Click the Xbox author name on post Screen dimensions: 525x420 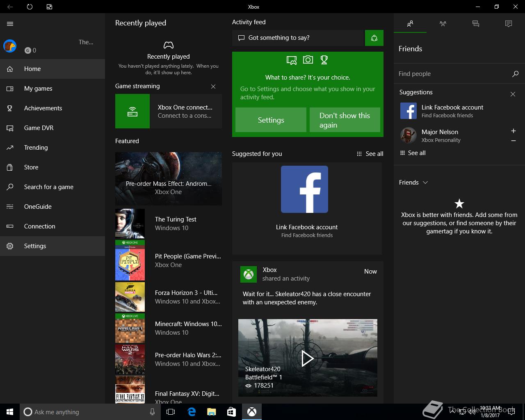[269, 270]
